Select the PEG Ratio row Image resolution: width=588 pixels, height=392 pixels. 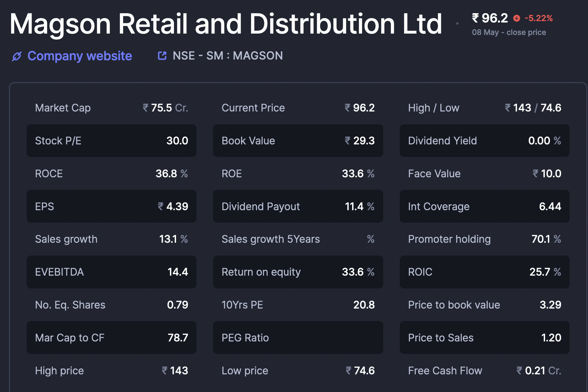click(298, 338)
